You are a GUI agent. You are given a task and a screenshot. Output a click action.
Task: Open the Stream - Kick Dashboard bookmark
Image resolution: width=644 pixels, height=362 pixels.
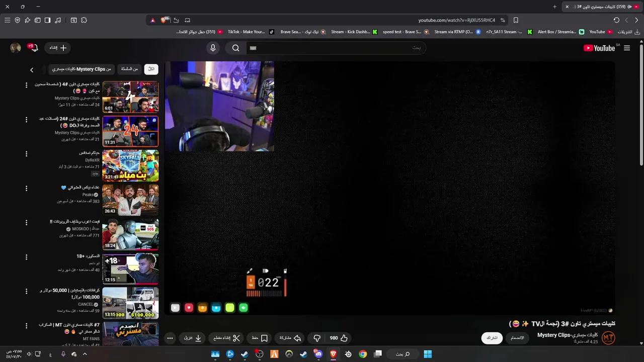pos(354,32)
